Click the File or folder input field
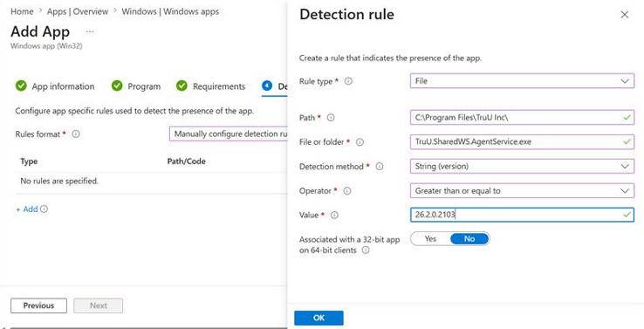The image size is (644, 329). click(x=522, y=141)
